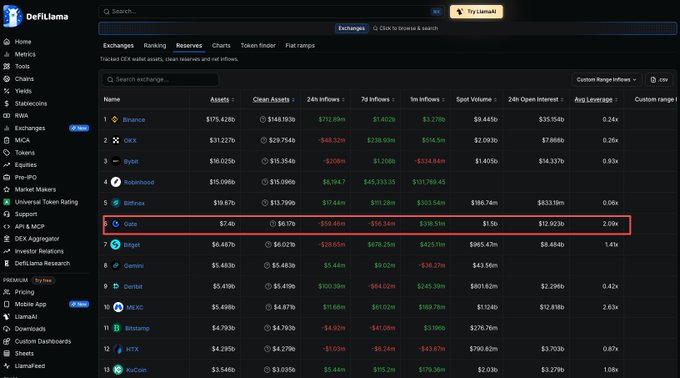This screenshot has width=680, height=378.
Task: Select Binance assets value $175.428b
Action: coord(220,120)
